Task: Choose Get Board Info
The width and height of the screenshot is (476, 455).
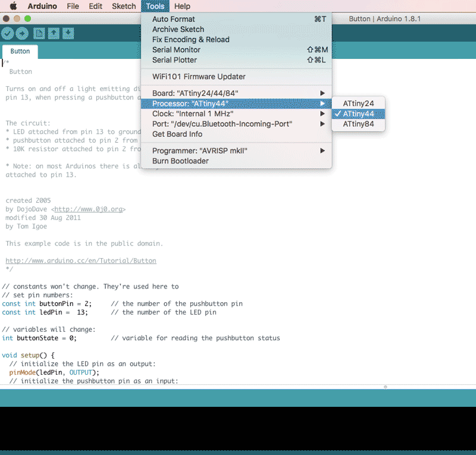Action: (236, 134)
